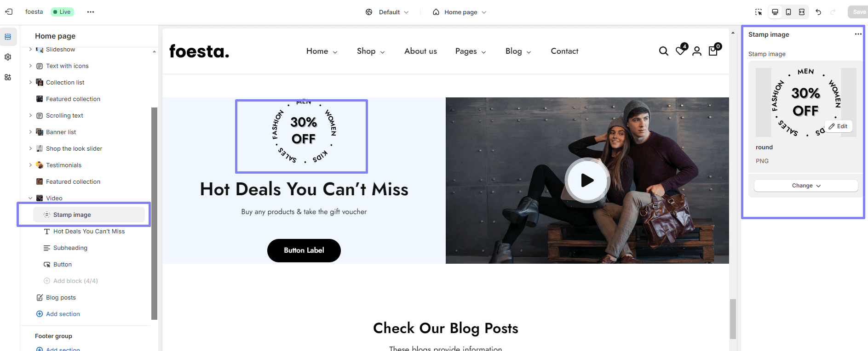Open the App embeds icon in left rail
868x351 pixels.
8,77
